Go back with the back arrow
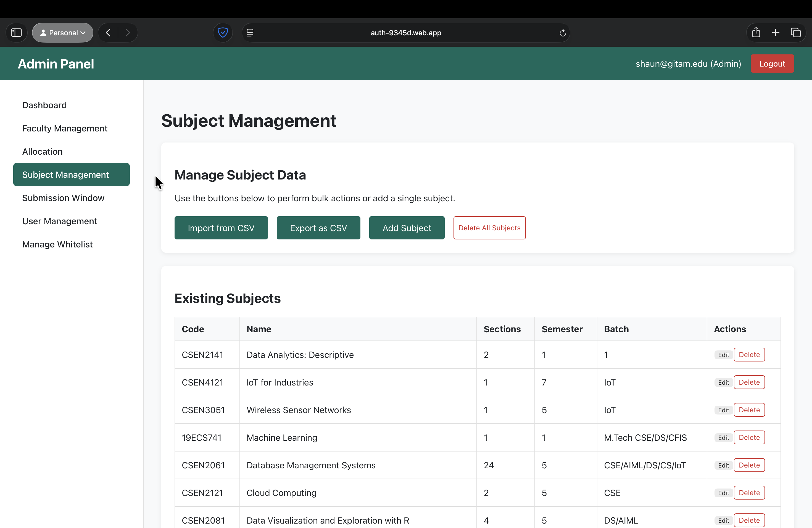The image size is (812, 528). [108, 33]
